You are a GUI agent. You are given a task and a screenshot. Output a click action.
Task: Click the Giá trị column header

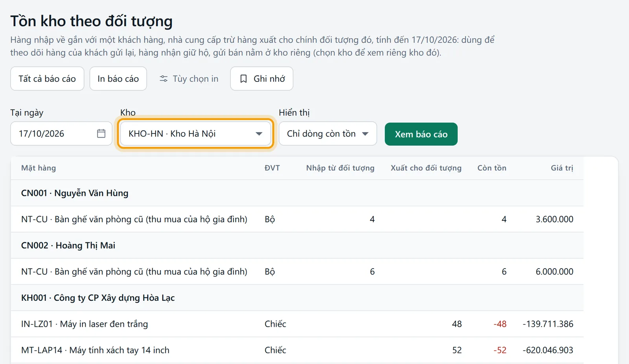click(x=562, y=168)
